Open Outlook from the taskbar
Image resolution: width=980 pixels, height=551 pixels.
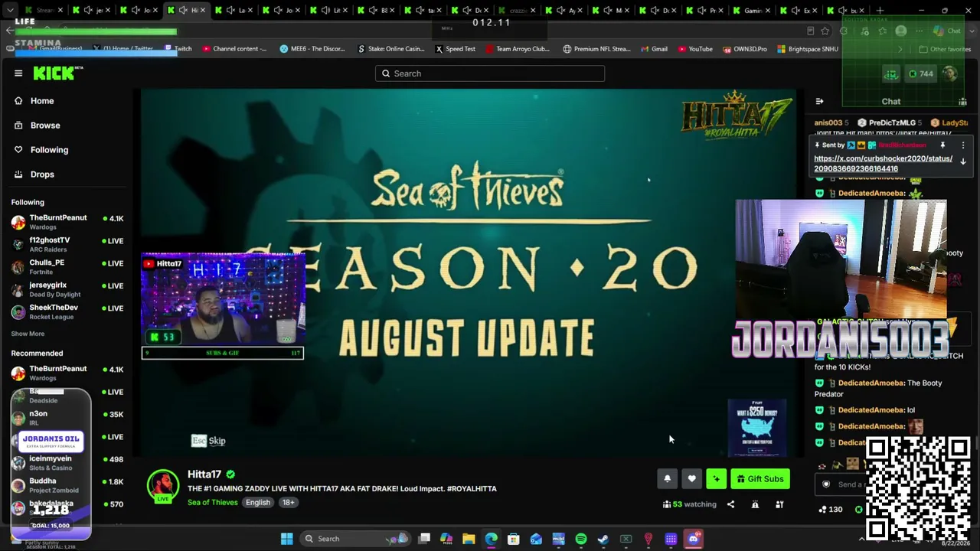[x=536, y=539]
